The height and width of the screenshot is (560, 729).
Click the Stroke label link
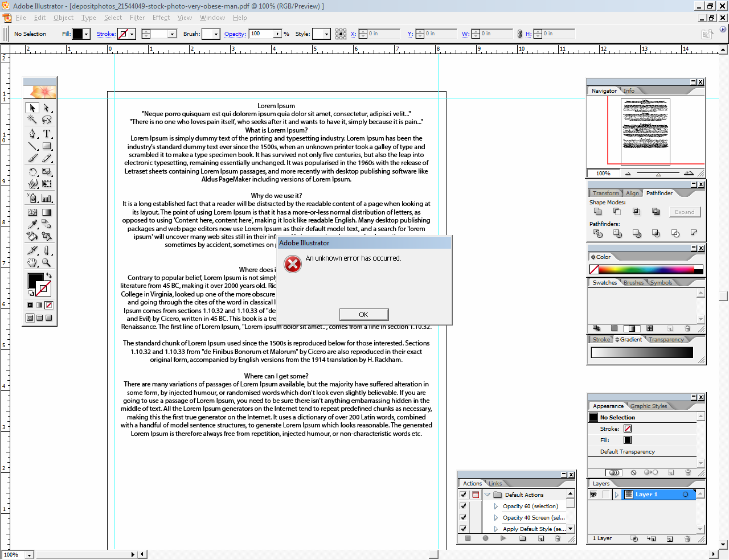pos(106,34)
